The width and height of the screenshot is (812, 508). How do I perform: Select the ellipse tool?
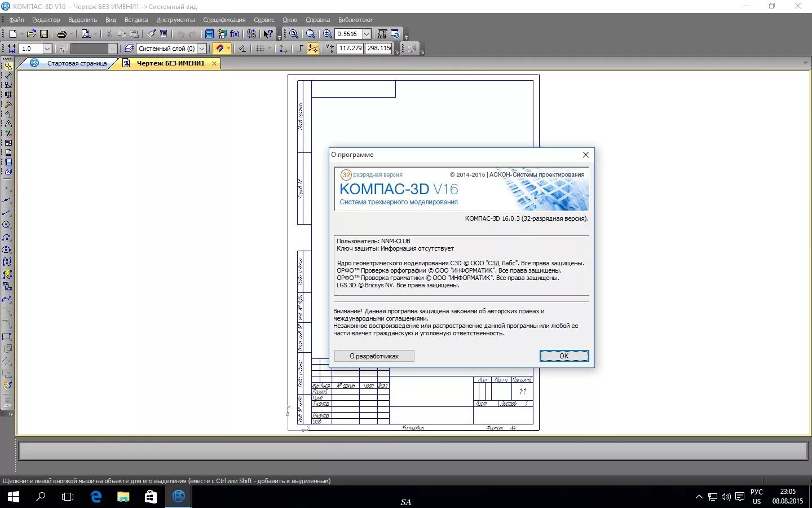6,249
